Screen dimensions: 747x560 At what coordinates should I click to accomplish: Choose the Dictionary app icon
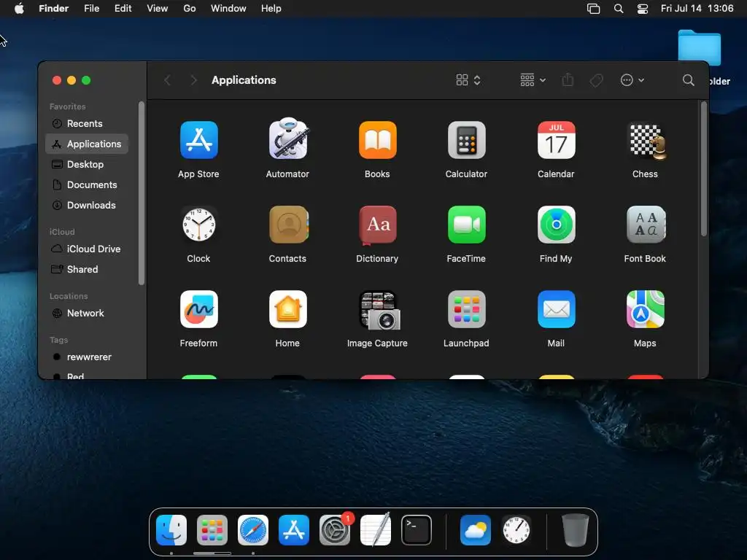[377, 225]
